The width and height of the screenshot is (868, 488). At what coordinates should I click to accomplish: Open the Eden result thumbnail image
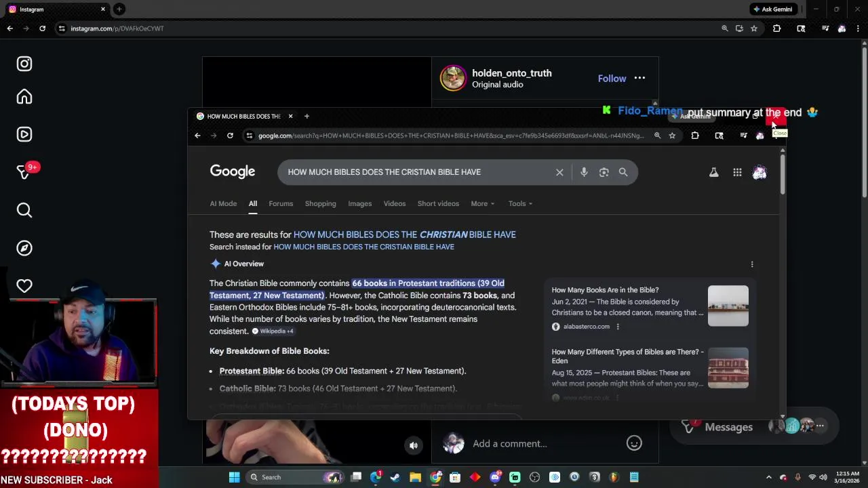728,367
